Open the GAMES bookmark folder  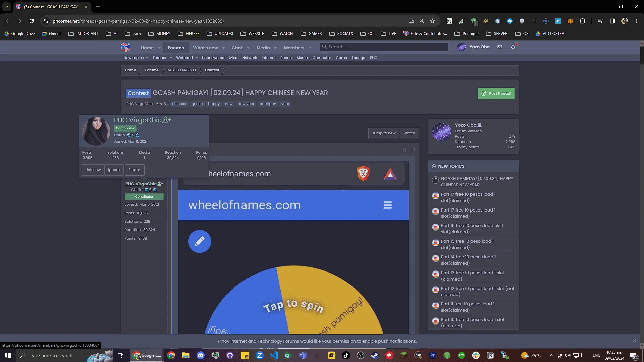coord(311,34)
